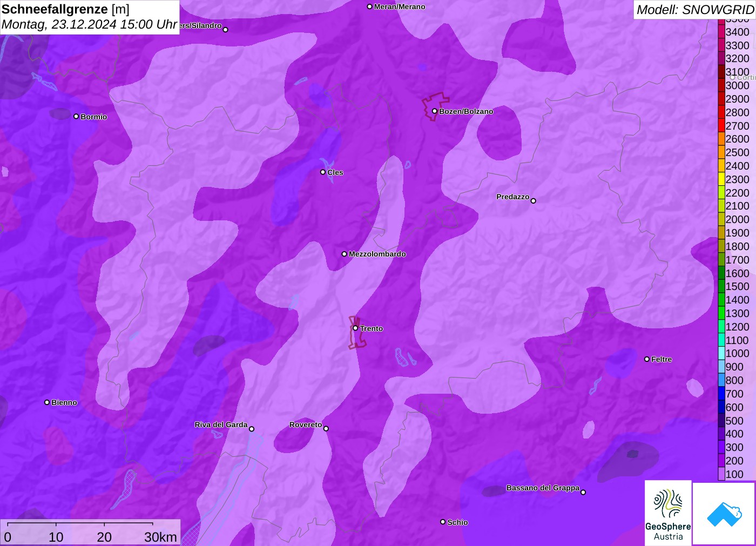Click the Meran/Merano label text
Screen dimensions: 756x546
pyautogui.click(x=400, y=6)
